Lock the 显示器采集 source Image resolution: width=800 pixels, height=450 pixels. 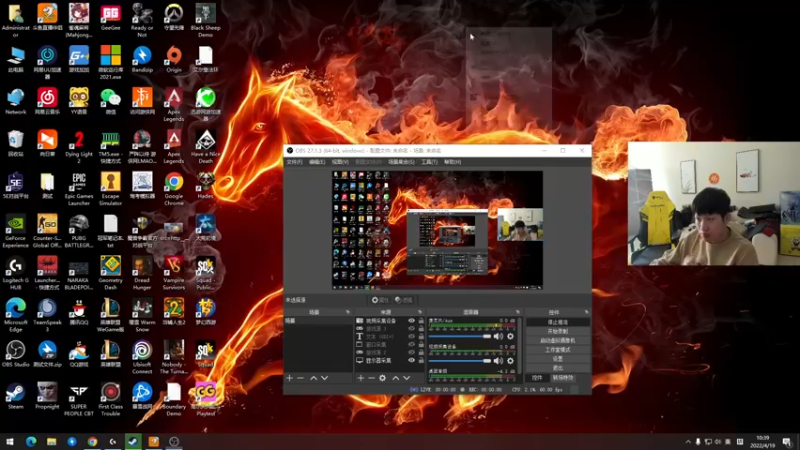pos(421,360)
